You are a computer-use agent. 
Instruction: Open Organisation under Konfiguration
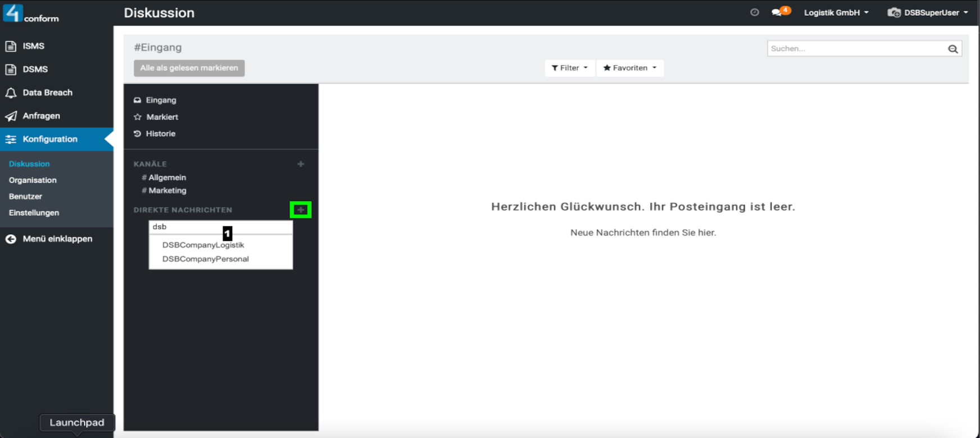(33, 180)
